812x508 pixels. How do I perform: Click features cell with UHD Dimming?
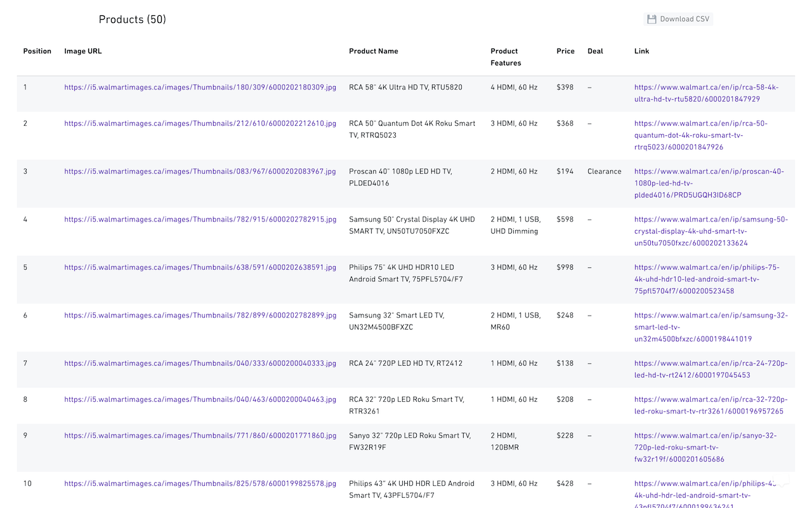(x=516, y=225)
